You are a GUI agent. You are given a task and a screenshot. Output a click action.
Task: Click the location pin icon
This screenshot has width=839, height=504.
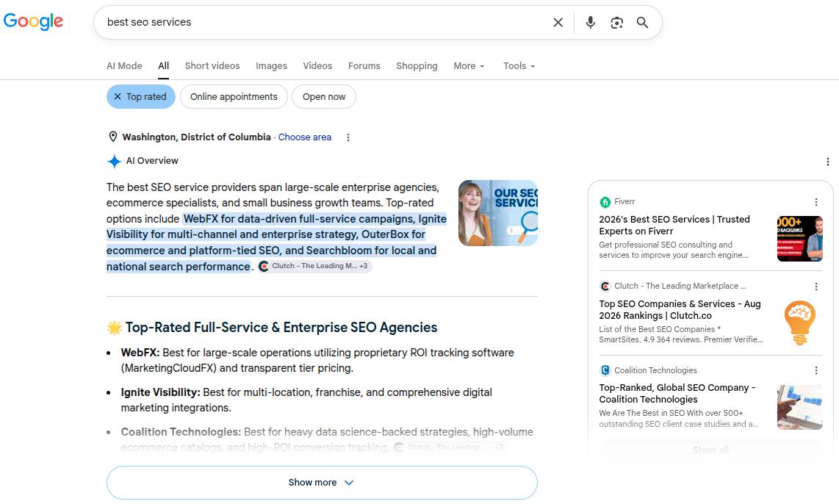click(x=113, y=137)
